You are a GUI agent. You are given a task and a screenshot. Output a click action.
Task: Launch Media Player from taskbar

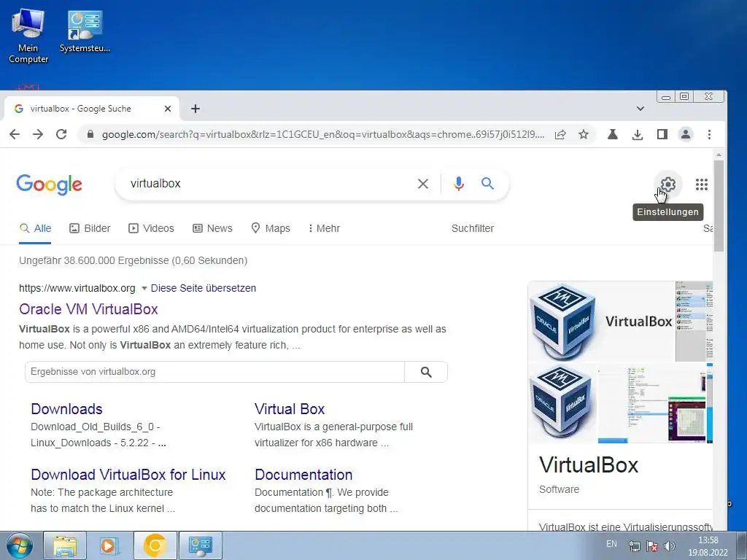[109, 545]
